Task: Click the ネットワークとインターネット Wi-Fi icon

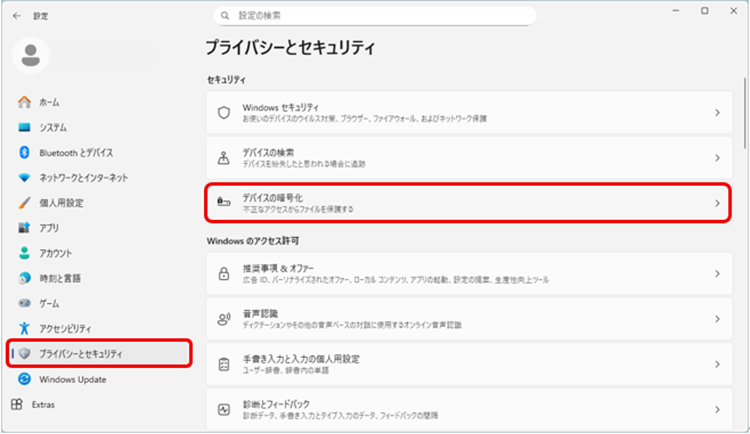Action: [25, 177]
